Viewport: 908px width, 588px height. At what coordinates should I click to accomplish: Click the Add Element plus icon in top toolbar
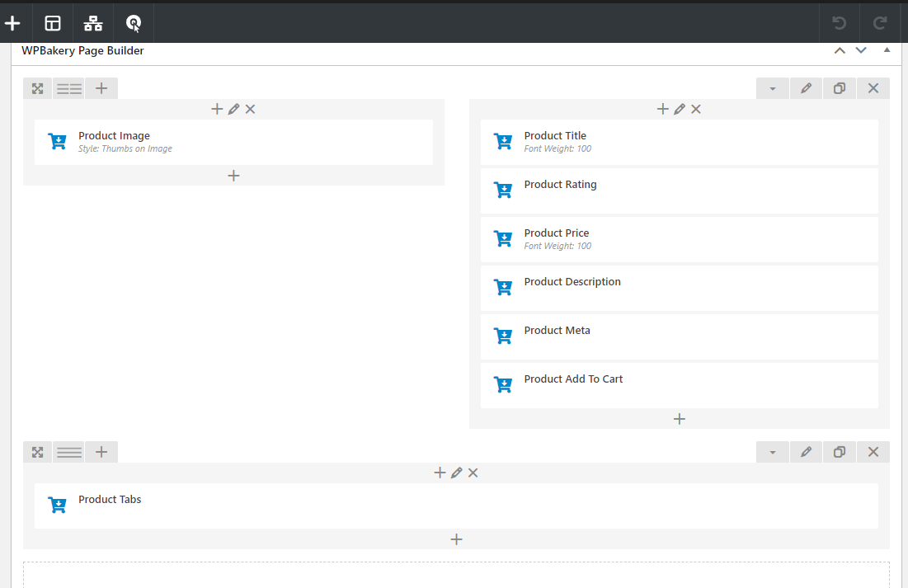[x=12, y=23]
